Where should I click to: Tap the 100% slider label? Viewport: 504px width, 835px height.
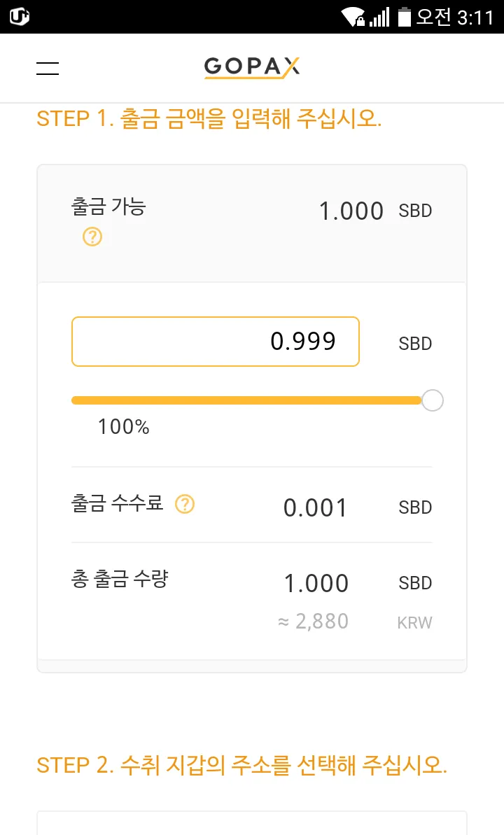click(x=123, y=426)
